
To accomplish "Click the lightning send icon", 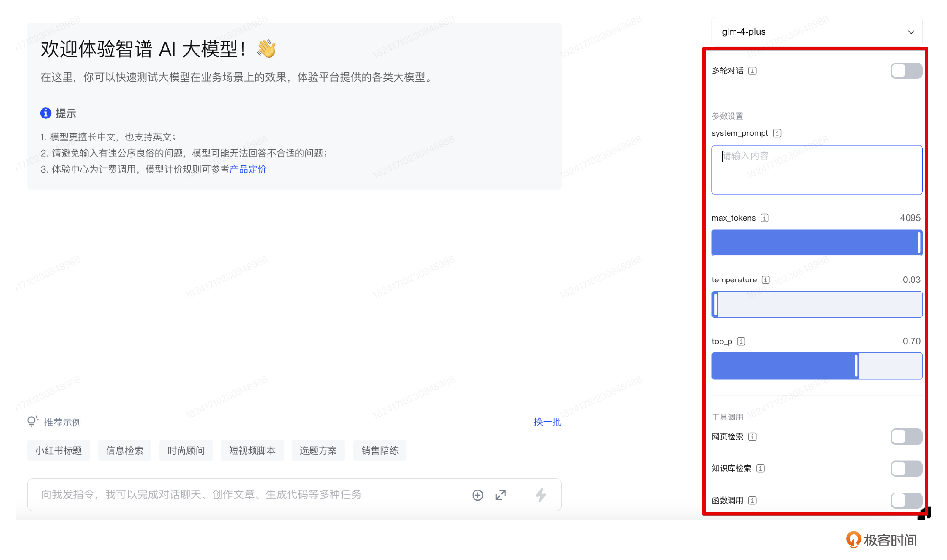I will point(541,495).
